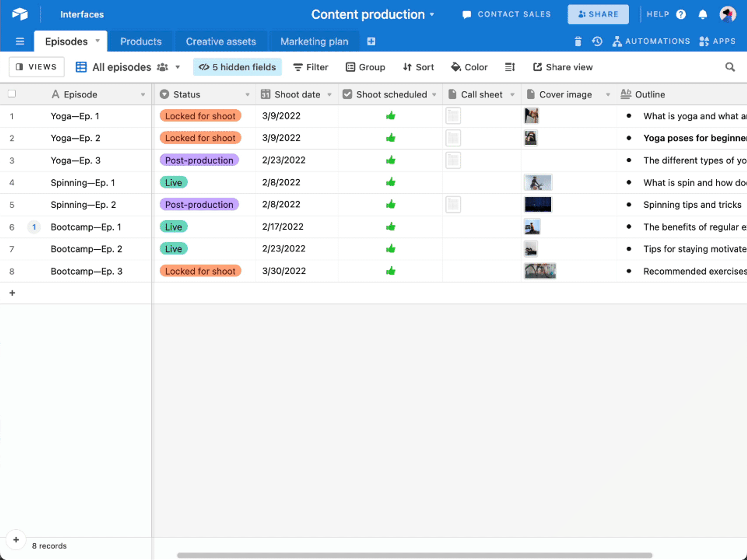Open the search magnifier icon
This screenshot has height=560, width=747.
tap(730, 67)
